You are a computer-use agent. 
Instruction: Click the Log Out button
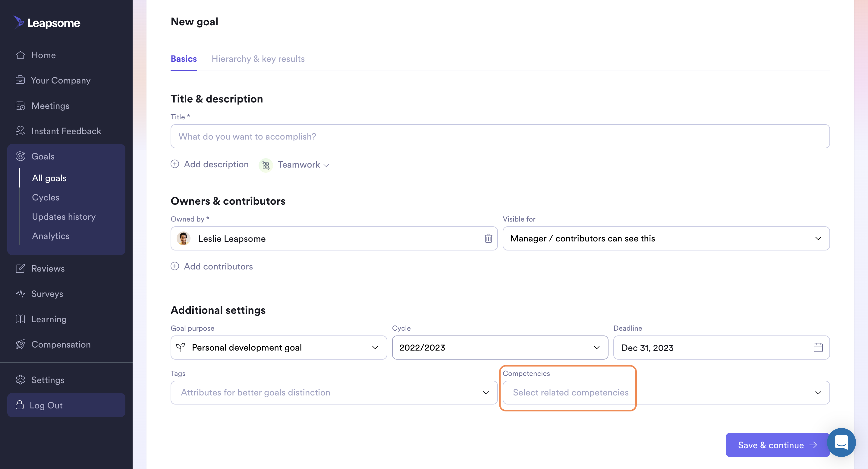coord(66,405)
